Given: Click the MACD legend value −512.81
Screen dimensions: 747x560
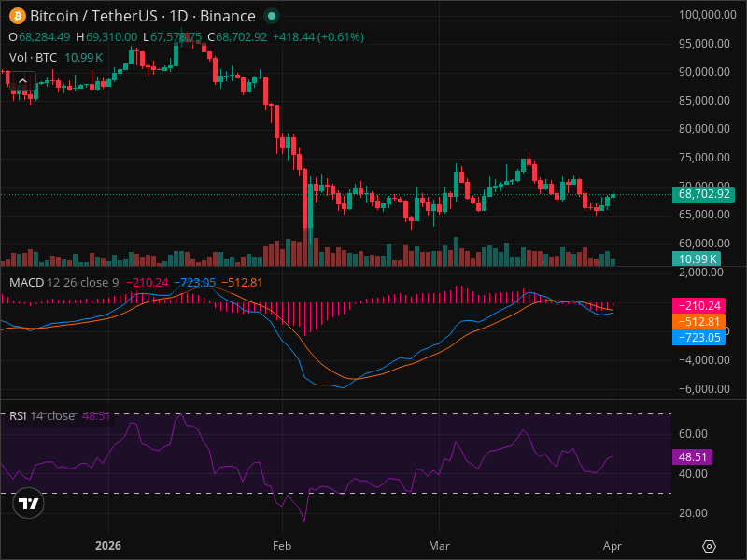Looking at the screenshot, I should coord(242,283).
